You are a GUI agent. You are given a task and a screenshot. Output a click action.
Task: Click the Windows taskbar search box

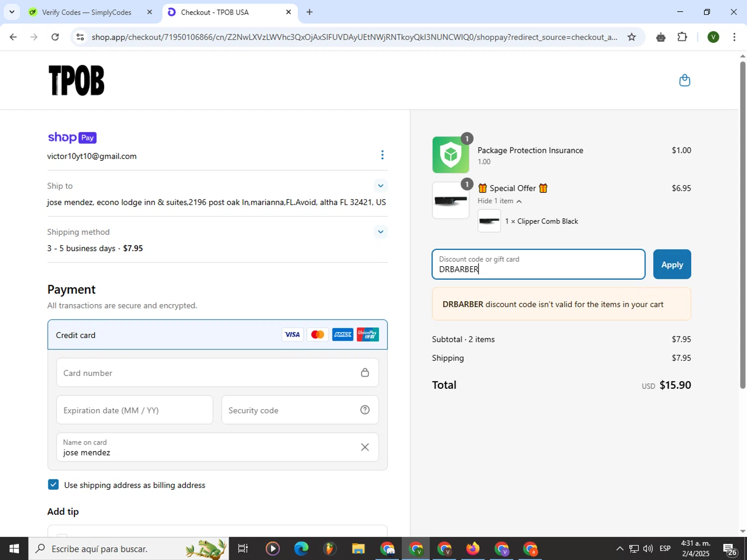point(128,549)
